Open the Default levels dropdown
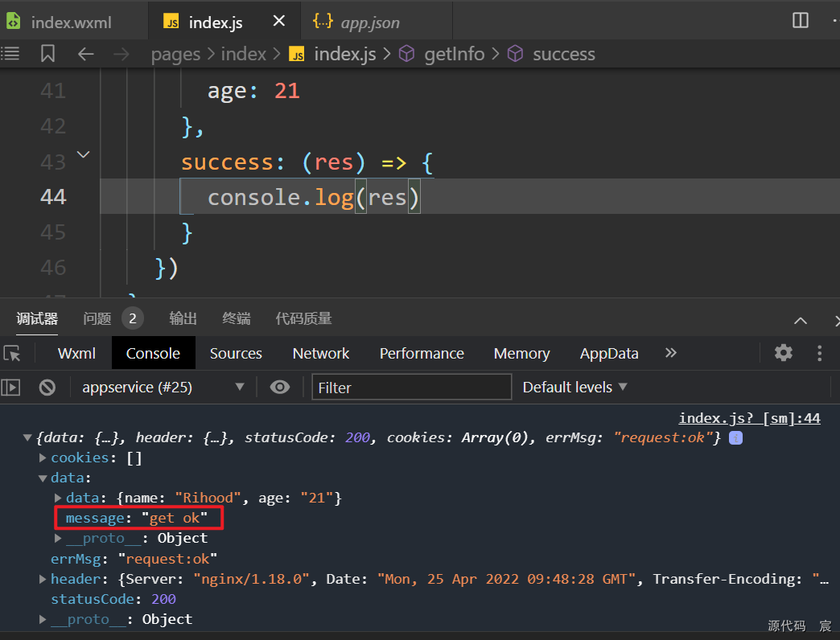Image resolution: width=840 pixels, height=640 pixels. [x=574, y=387]
